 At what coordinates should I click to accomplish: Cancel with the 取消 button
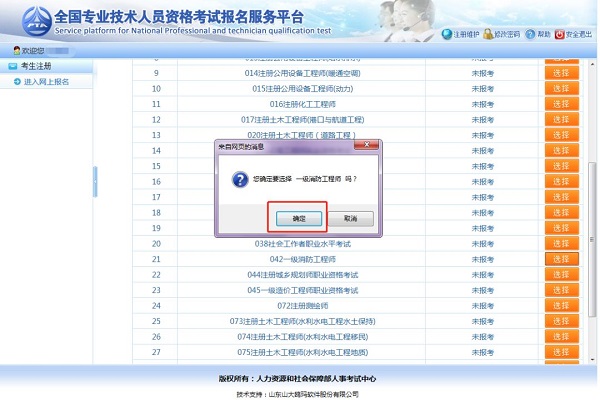tap(351, 219)
